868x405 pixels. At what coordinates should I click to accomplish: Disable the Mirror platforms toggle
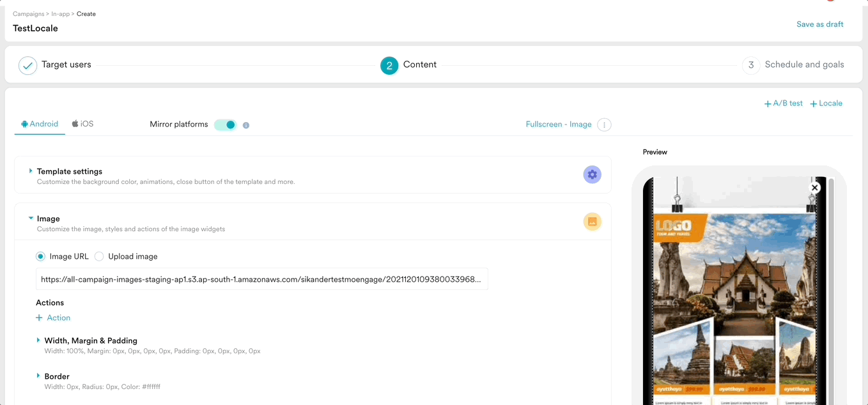pos(225,124)
